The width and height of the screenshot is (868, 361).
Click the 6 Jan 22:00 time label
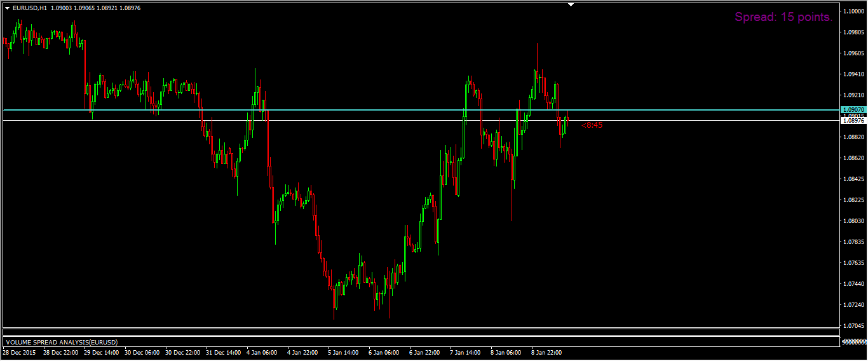pos(424,352)
